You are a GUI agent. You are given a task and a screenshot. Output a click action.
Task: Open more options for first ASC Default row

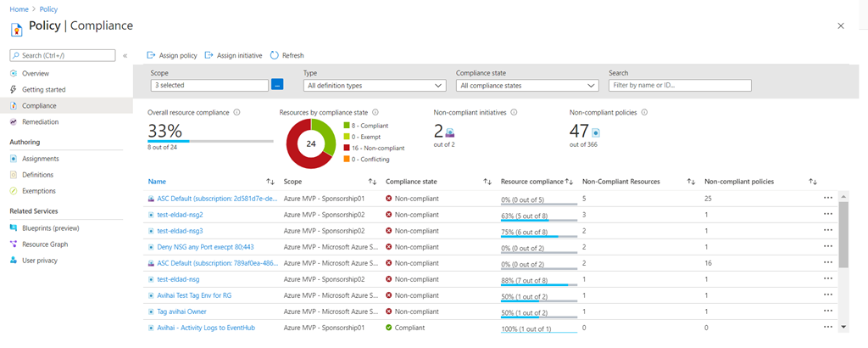pyautogui.click(x=827, y=199)
